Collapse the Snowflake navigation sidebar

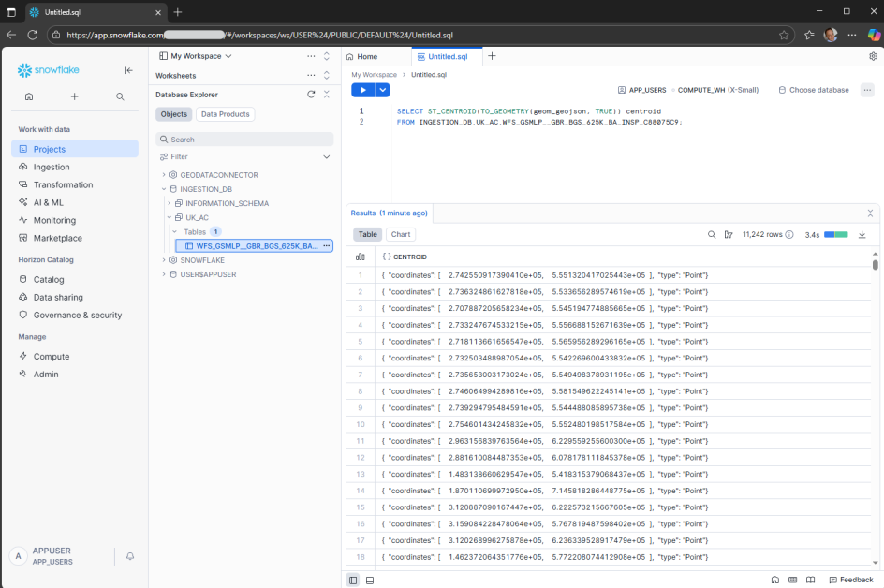128,70
